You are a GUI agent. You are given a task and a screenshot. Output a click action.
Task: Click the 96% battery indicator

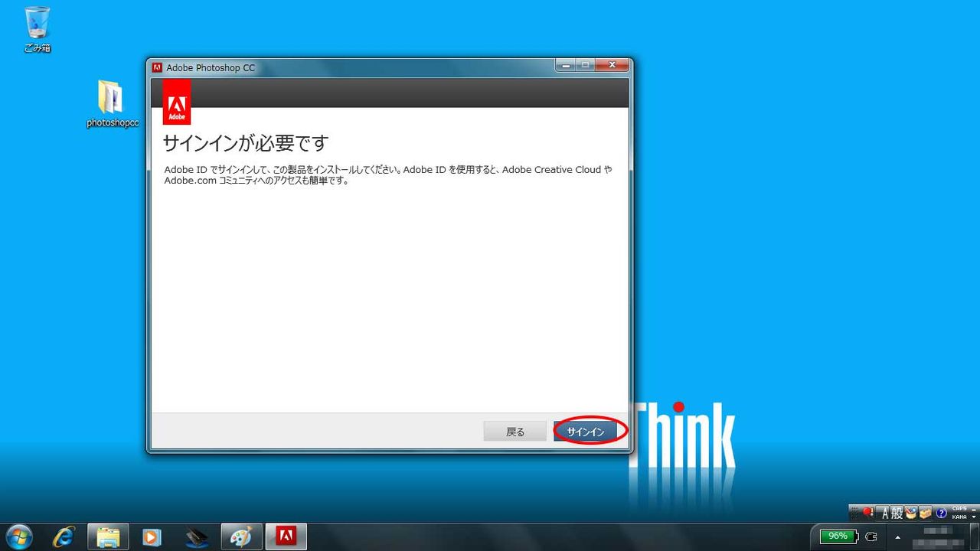point(838,536)
